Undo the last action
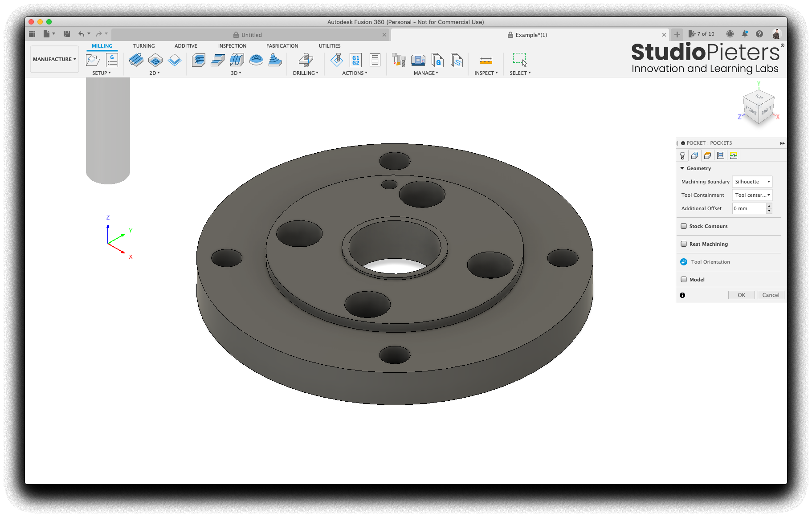 click(81, 34)
